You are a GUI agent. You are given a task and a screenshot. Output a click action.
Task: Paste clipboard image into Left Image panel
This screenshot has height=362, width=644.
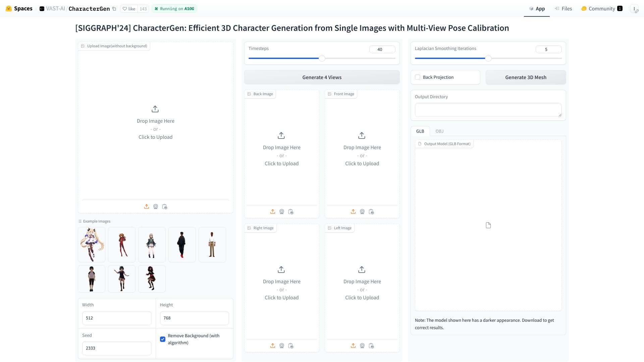(371, 346)
